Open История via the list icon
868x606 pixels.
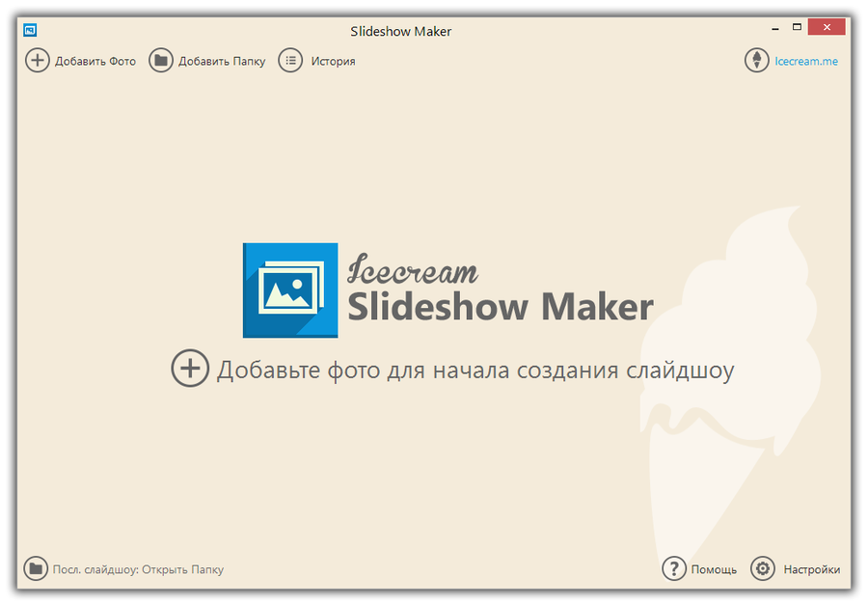tap(289, 60)
